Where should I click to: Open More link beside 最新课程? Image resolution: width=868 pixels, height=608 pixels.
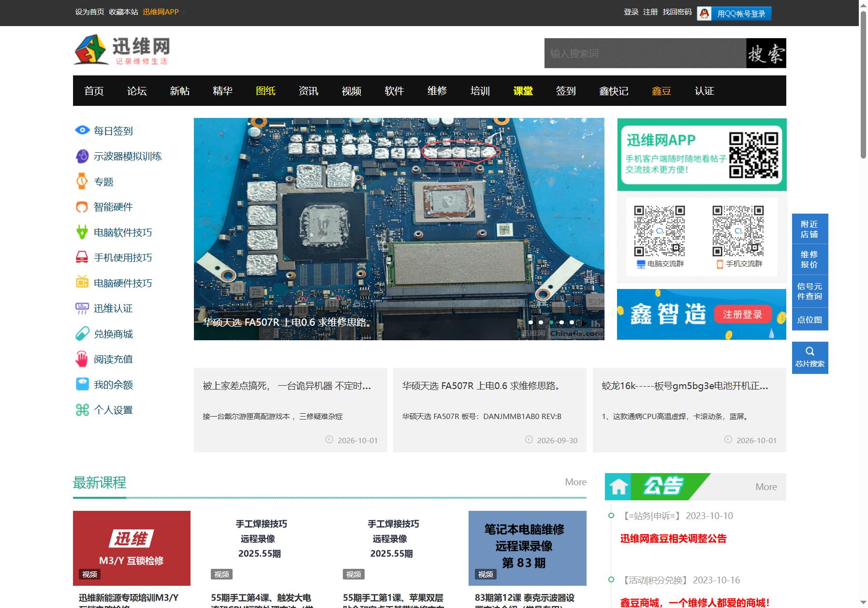click(575, 482)
